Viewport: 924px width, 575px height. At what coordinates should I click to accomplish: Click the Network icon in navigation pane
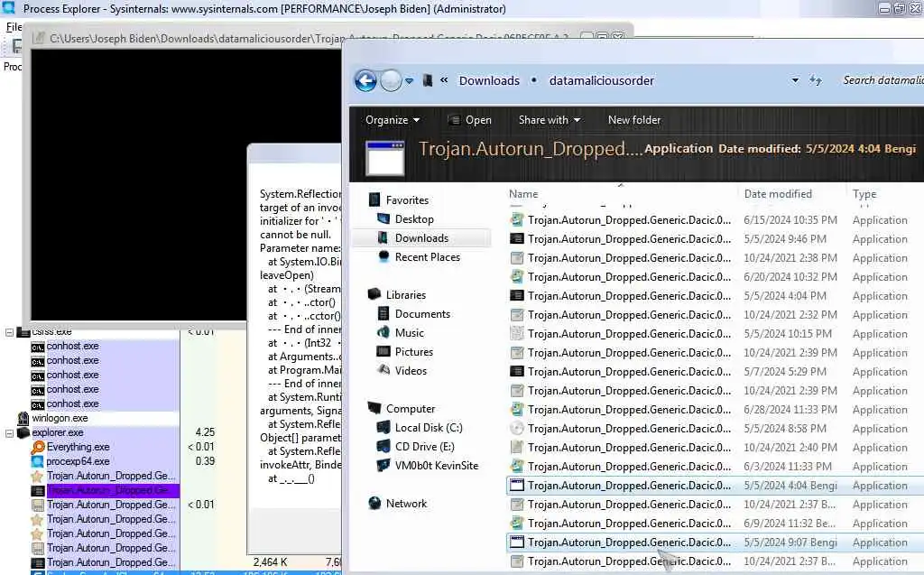(374, 503)
